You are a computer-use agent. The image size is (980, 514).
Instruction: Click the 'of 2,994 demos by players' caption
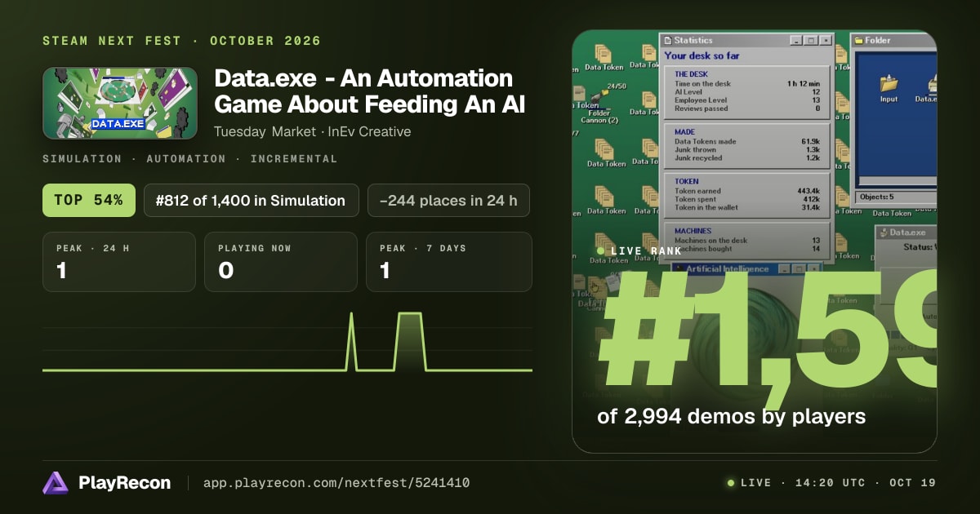(731, 416)
